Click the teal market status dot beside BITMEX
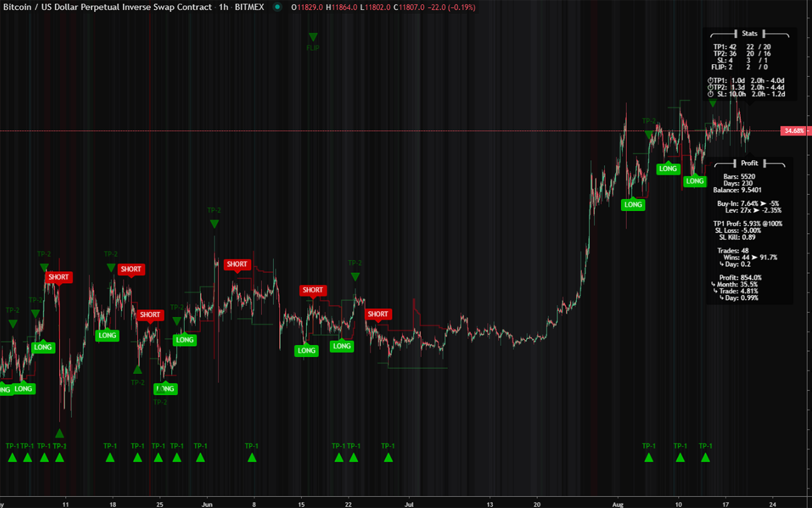This screenshot has height=508, width=812. click(x=277, y=8)
